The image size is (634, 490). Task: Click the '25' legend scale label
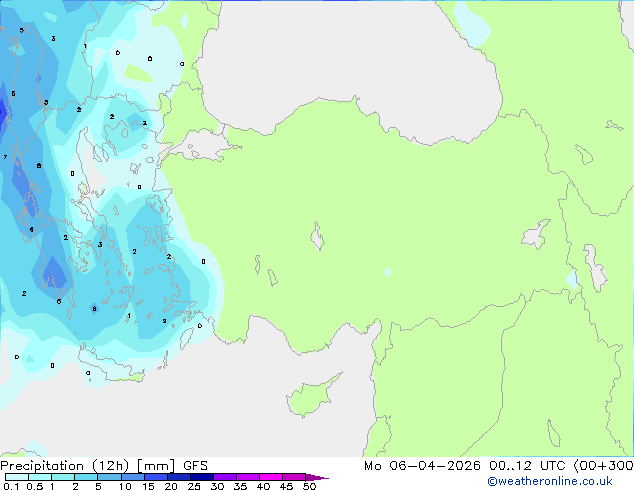[194, 486]
